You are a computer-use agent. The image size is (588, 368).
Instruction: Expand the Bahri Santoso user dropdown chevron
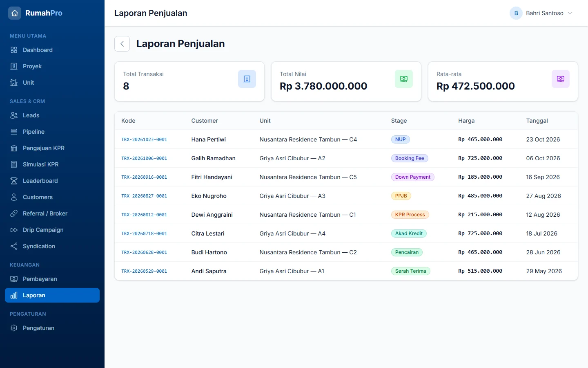coord(570,13)
